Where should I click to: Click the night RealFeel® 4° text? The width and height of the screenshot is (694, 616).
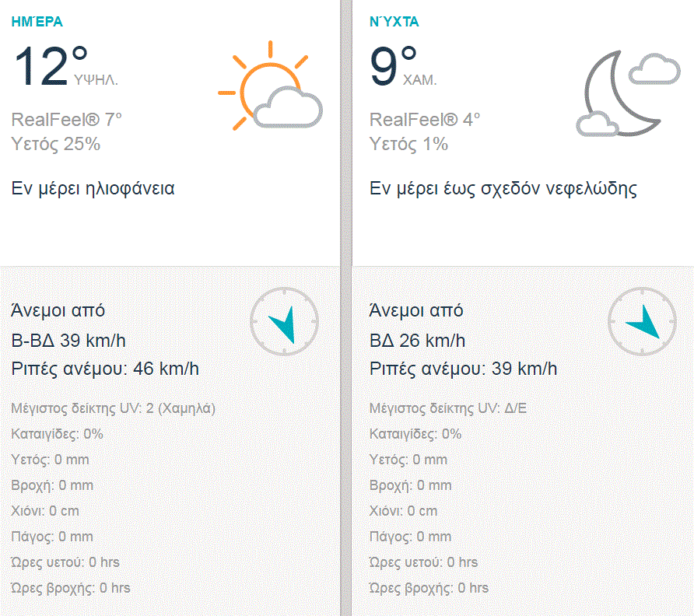[425, 120]
